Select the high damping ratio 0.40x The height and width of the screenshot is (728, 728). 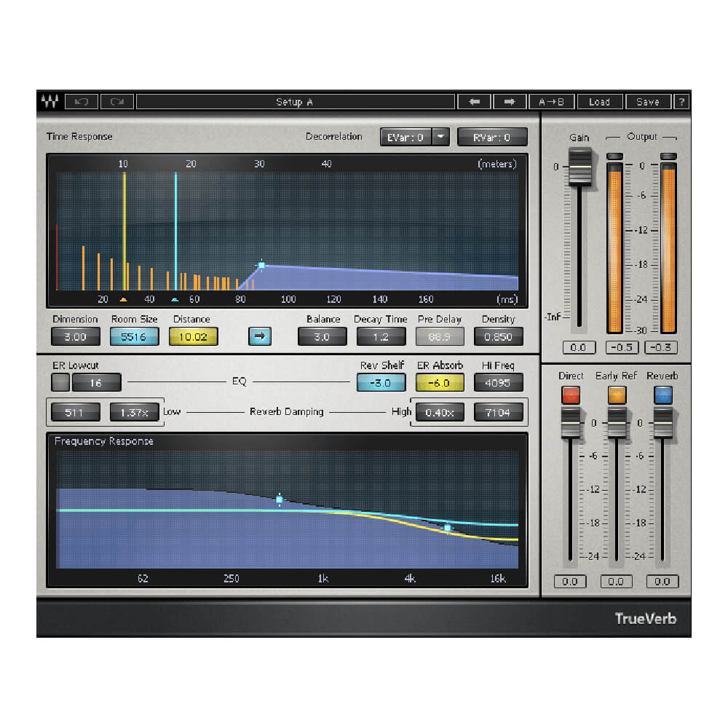439,412
